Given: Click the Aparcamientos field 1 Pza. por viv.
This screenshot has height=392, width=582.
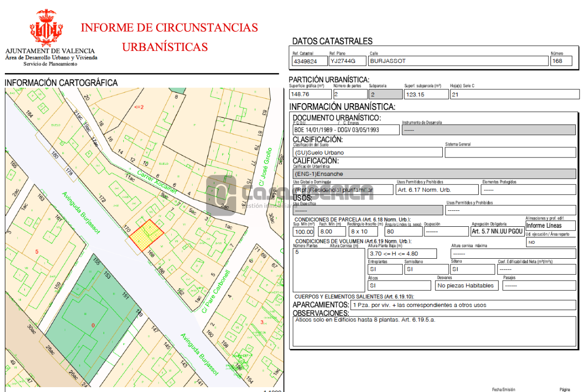Looking at the screenshot, I should pos(463,305).
